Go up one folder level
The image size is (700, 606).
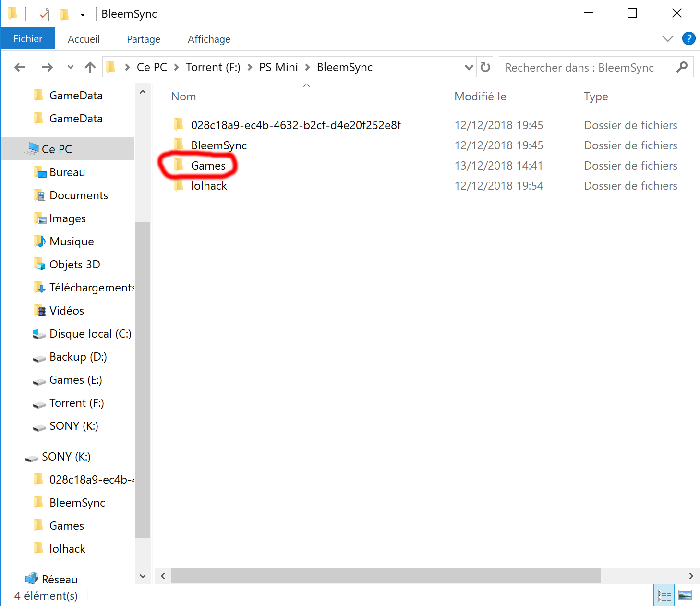[x=90, y=67]
